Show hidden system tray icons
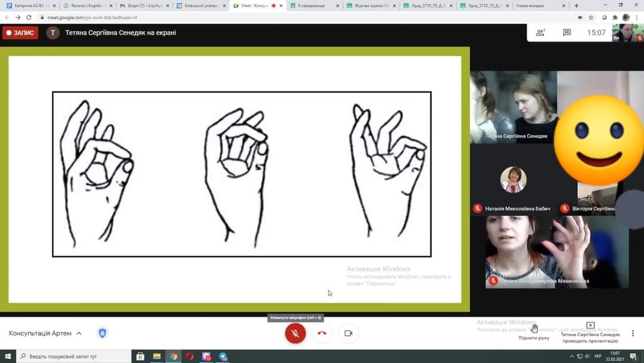The width and height of the screenshot is (644, 363). (572, 356)
